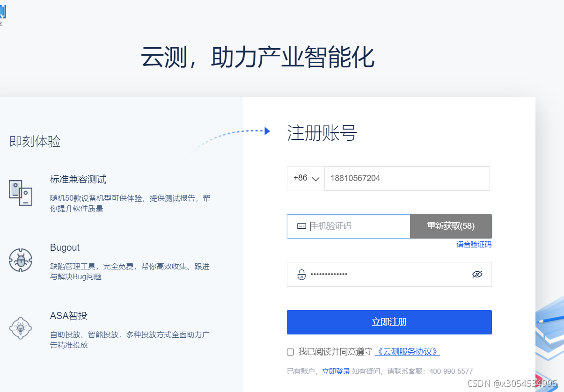Image resolution: width=564 pixels, height=392 pixels.
Task: Click the 重新获取(58) resend button
Action: [x=451, y=226]
